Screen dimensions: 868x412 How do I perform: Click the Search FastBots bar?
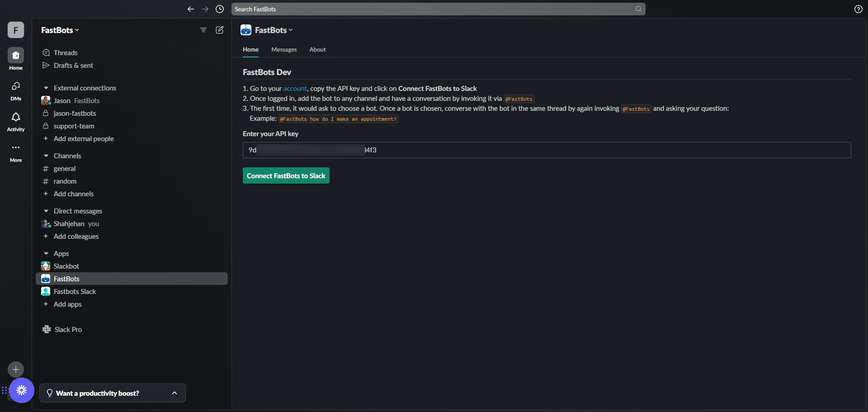tap(439, 9)
